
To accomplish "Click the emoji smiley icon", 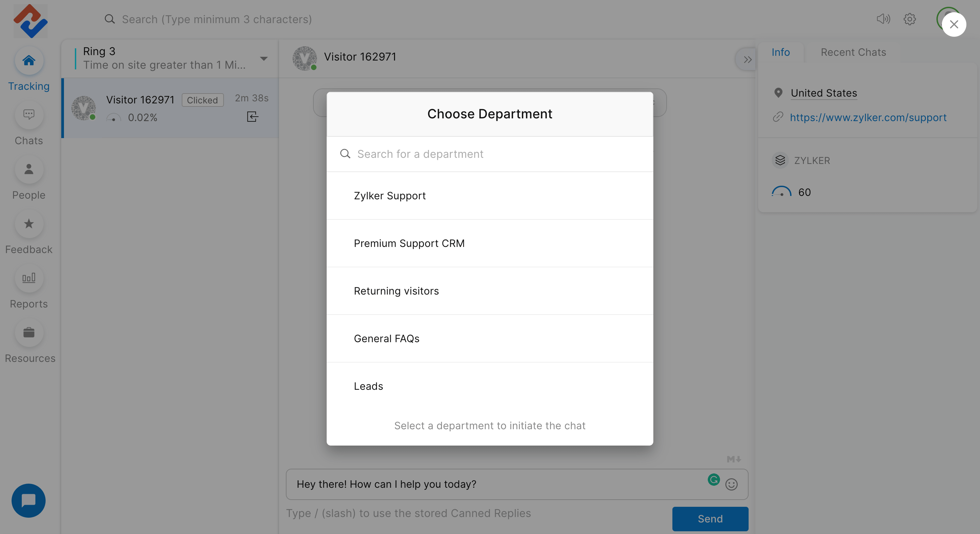I will point(731,484).
